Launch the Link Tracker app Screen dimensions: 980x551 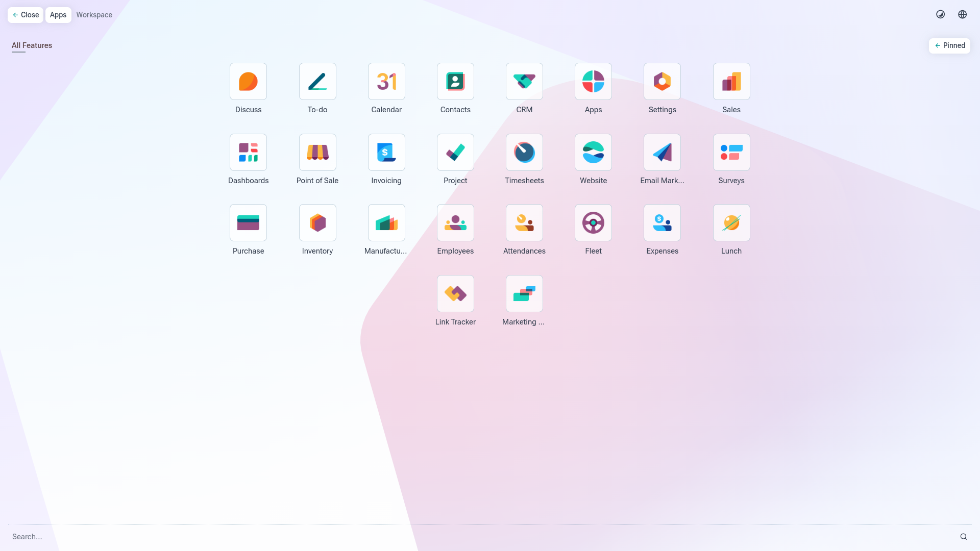pyautogui.click(x=455, y=294)
